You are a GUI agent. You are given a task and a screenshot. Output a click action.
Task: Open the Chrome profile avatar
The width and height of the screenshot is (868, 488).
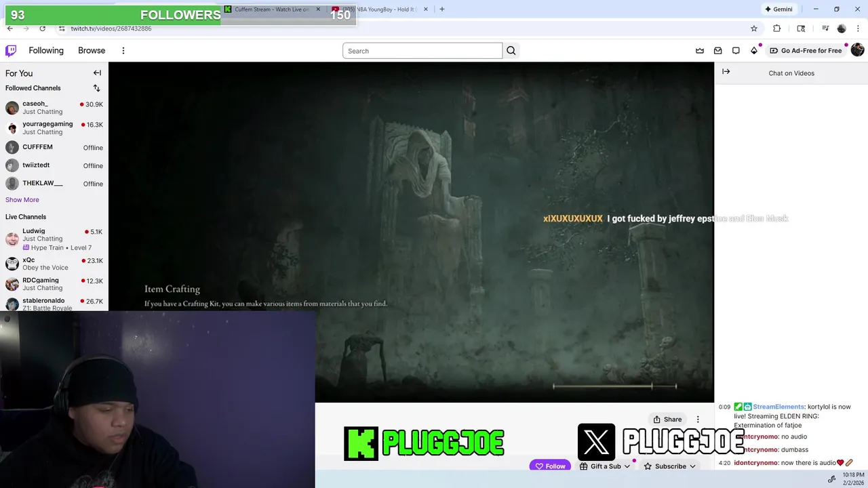pyautogui.click(x=842, y=28)
